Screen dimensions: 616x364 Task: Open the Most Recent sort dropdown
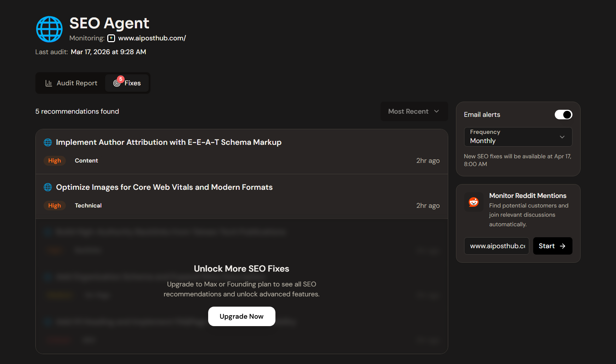(414, 112)
